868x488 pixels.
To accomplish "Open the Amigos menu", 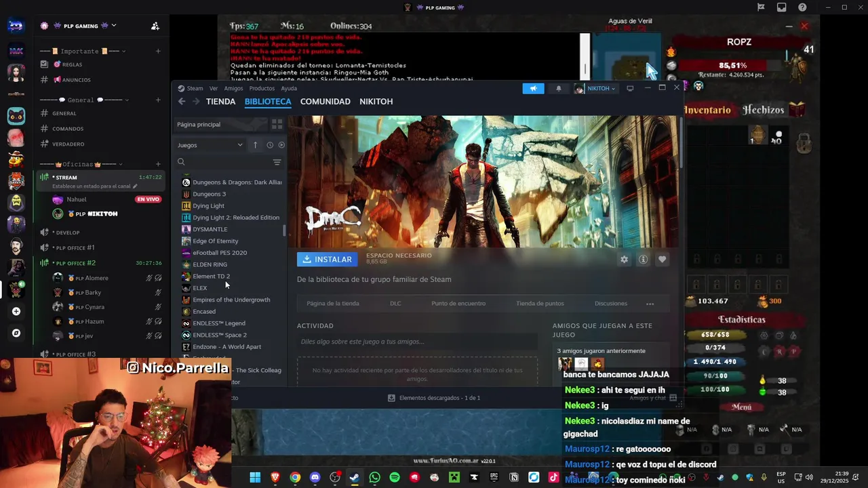I will point(233,88).
